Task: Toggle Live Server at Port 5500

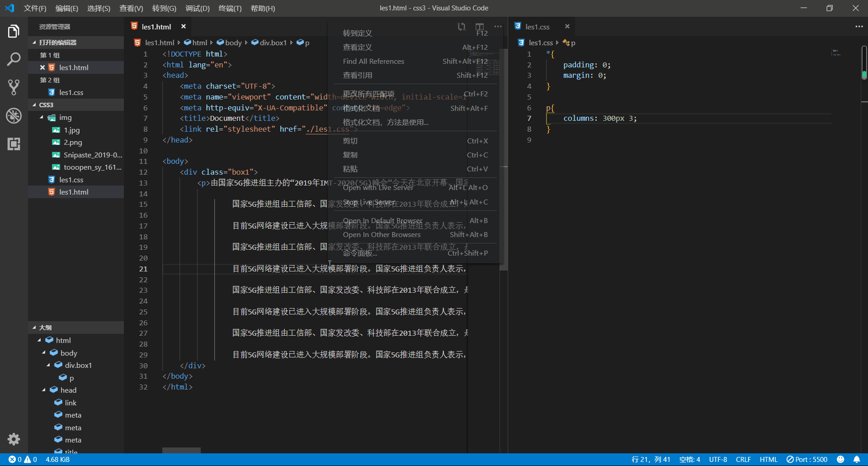Action: (807, 459)
